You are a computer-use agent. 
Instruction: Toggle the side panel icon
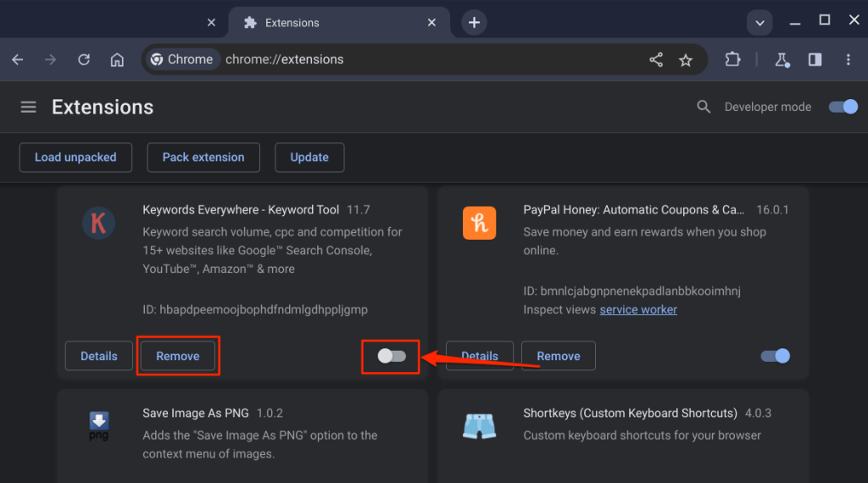tap(815, 59)
